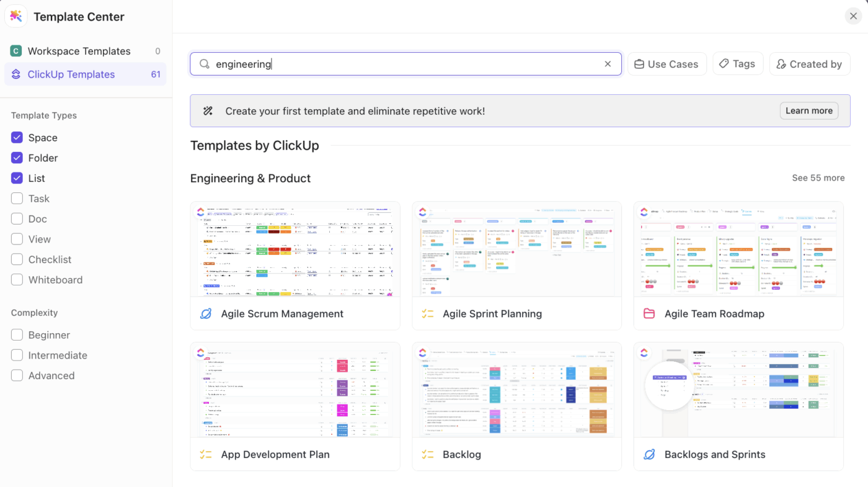Click the template search input field
This screenshot has height=487, width=868.
pos(405,64)
